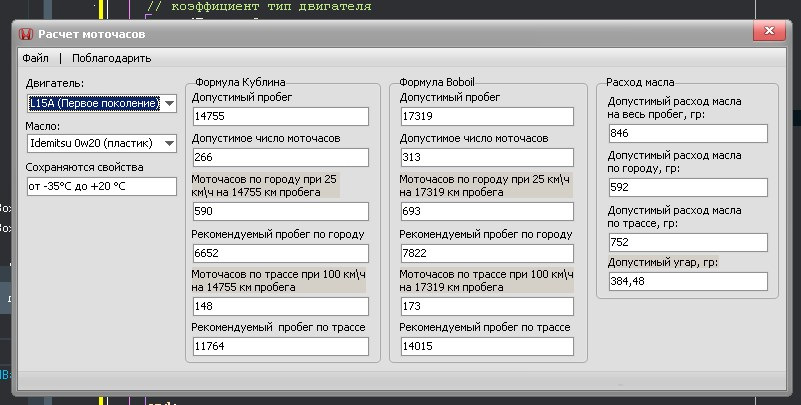The height and width of the screenshot is (405, 801).
Task: Click Допустимый расход масла по трассе label
Action: [x=674, y=217]
